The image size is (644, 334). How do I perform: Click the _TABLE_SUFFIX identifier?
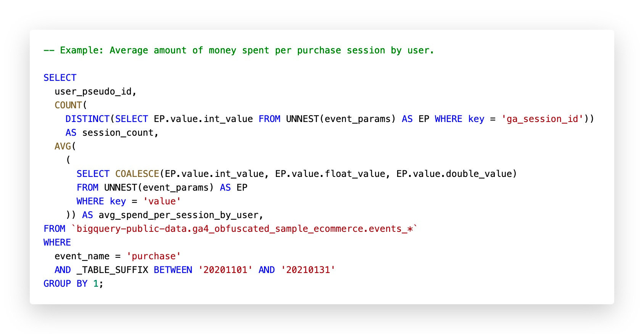(x=112, y=270)
